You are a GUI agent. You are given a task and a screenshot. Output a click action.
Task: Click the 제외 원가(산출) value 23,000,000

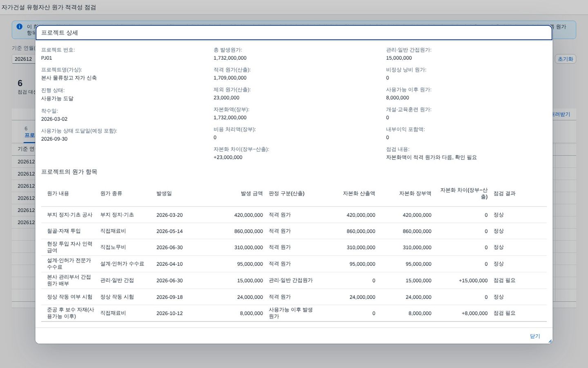pos(227,98)
